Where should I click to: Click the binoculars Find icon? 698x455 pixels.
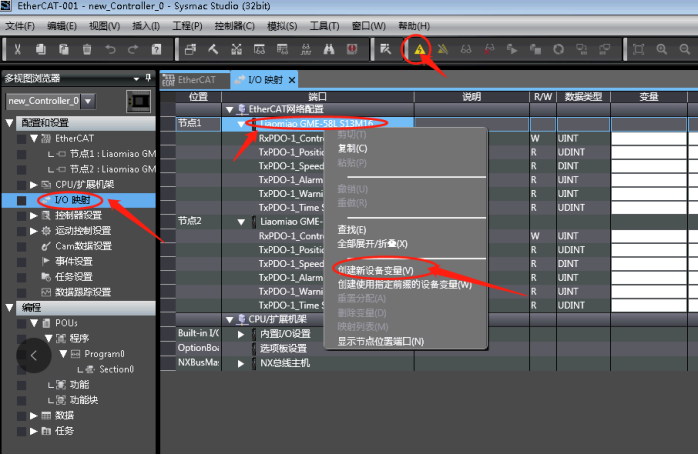tap(329, 49)
